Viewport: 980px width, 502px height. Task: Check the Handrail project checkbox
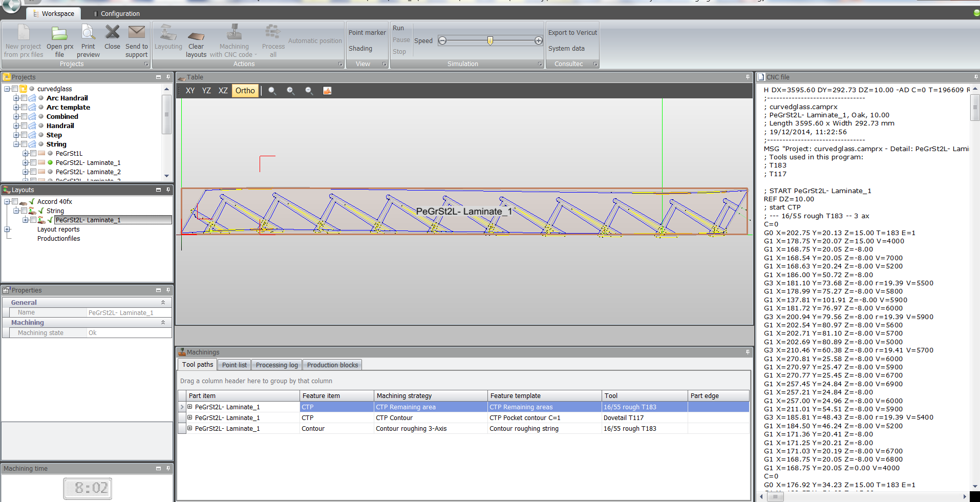click(24, 126)
